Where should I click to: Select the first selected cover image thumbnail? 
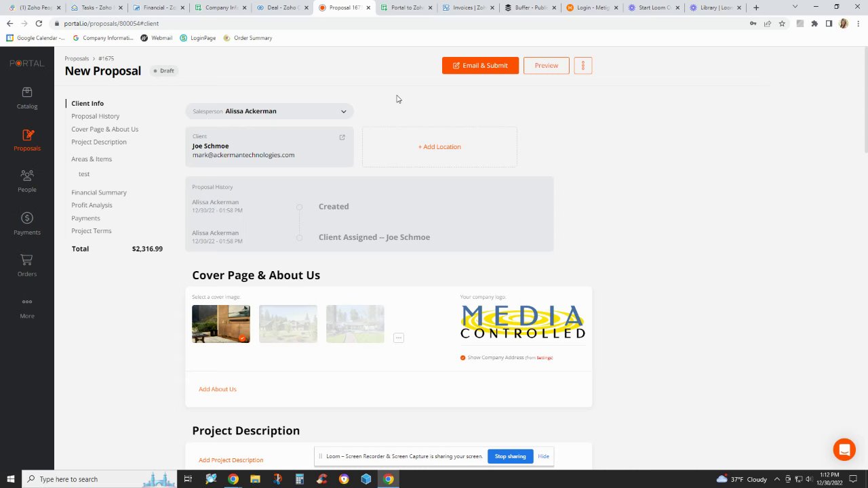coord(221,324)
